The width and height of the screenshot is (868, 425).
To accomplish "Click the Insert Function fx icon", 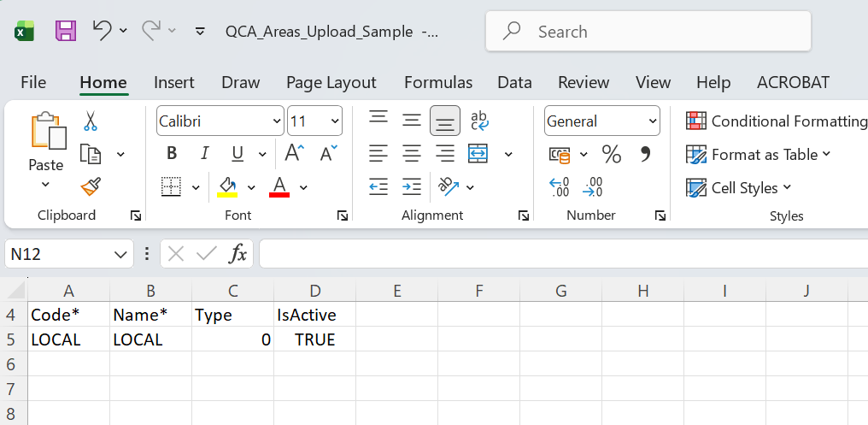I will pyautogui.click(x=238, y=253).
